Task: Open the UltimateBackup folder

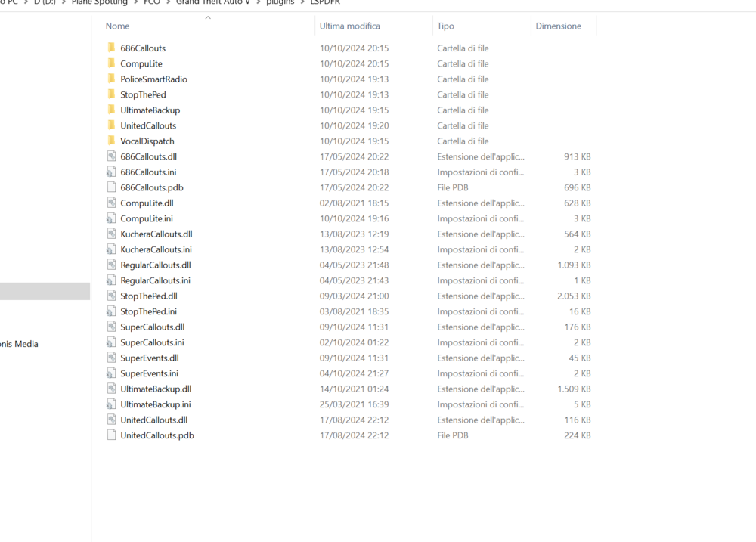Action: [151, 110]
